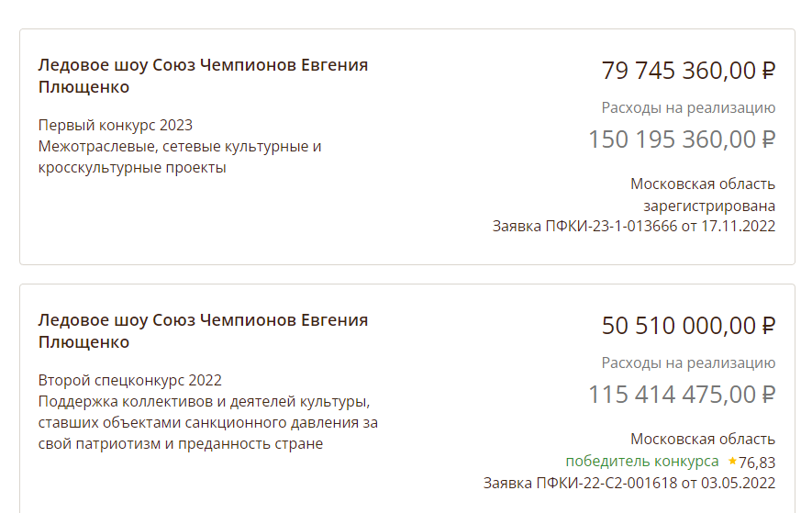This screenshot has width=812, height=513.
Task: Open application ПФКИ-22-С2-001618 from 03.05.2022
Action: [x=629, y=483]
